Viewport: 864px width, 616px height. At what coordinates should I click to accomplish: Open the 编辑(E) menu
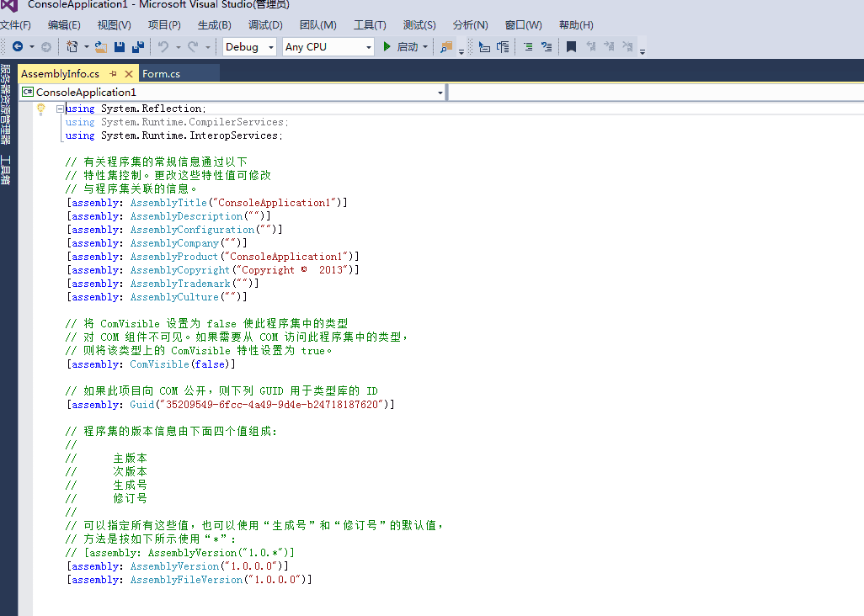[64, 24]
